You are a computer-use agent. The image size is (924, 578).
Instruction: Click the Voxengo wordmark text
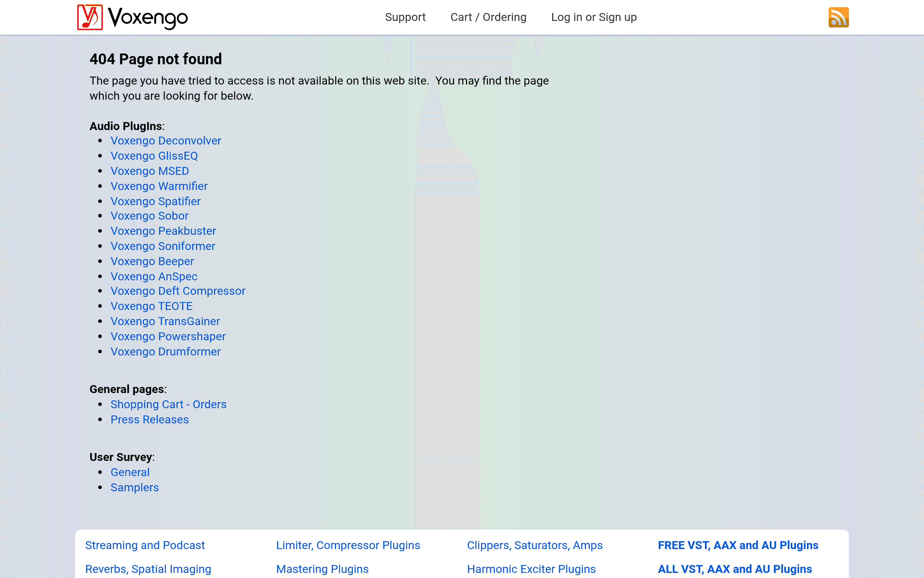[148, 18]
